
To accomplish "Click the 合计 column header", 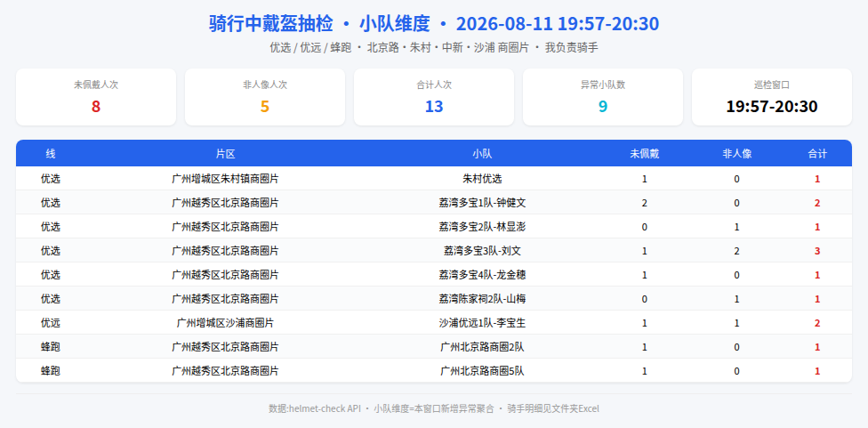I will 817,154.
